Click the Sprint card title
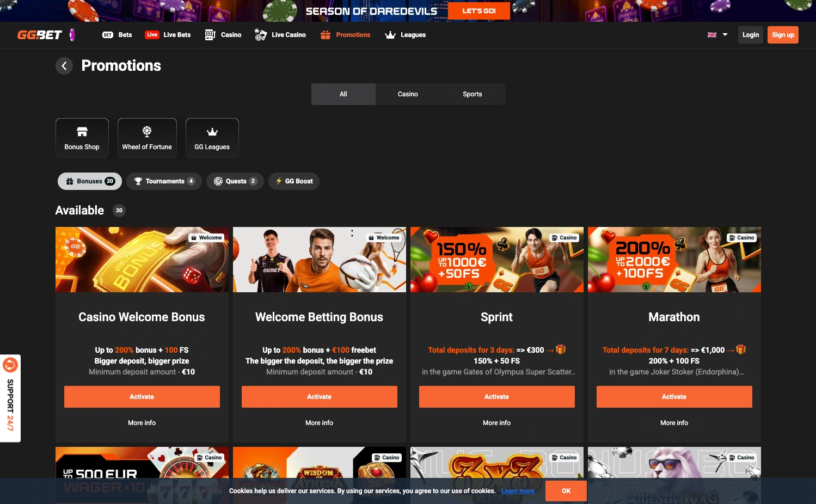Image resolution: width=816 pixels, height=504 pixels. [x=497, y=317]
